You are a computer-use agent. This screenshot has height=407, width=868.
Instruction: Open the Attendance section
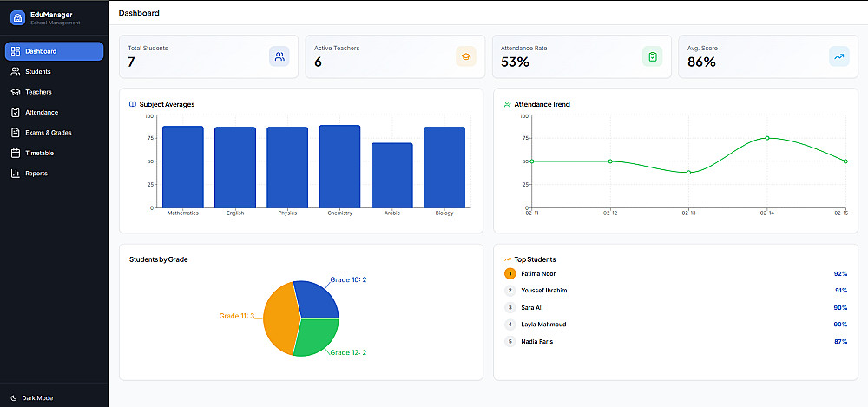click(54, 113)
